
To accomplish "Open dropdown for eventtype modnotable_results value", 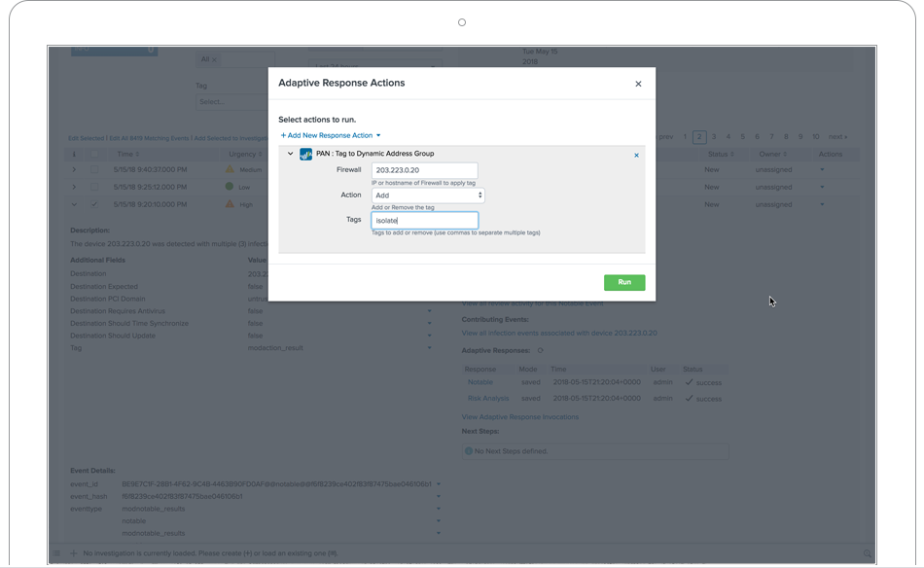I will [x=439, y=509].
